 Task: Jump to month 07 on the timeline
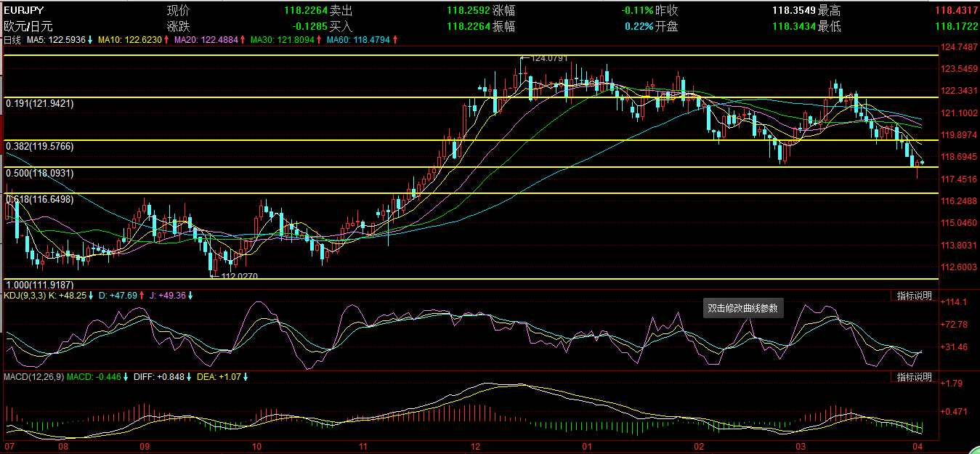click(9, 446)
